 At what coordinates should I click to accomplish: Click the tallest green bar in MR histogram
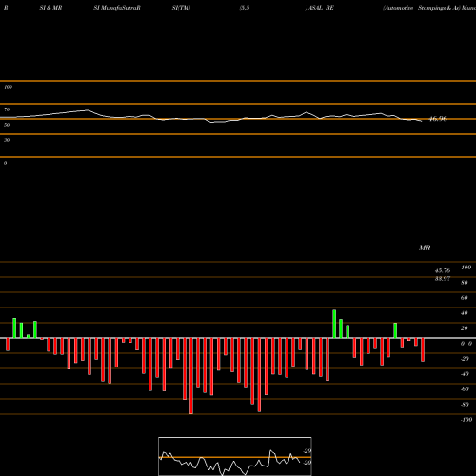pyautogui.click(x=334, y=324)
